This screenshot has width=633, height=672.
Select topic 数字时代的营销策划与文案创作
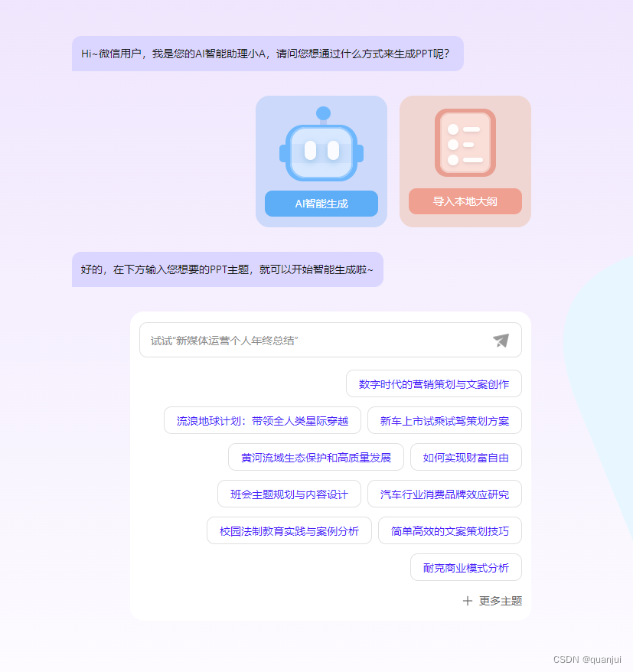(434, 383)
